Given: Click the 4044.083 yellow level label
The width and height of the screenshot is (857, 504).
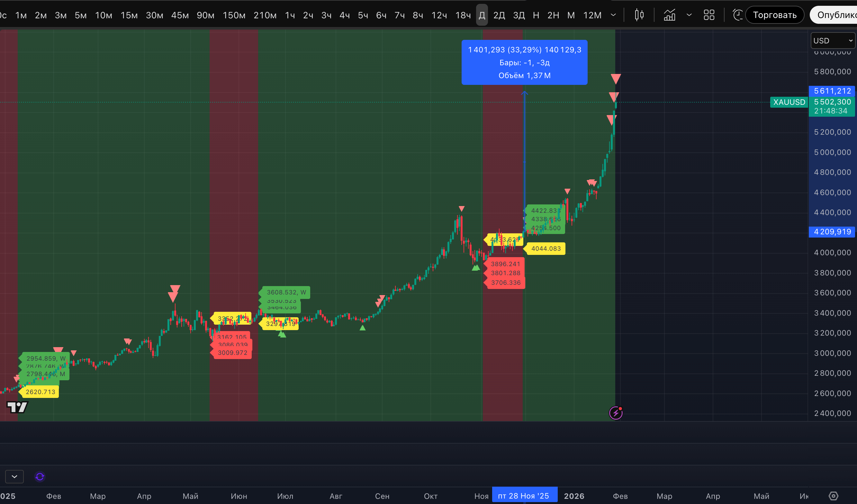Looking at the screenshot, I should click(x=546, y=248).
